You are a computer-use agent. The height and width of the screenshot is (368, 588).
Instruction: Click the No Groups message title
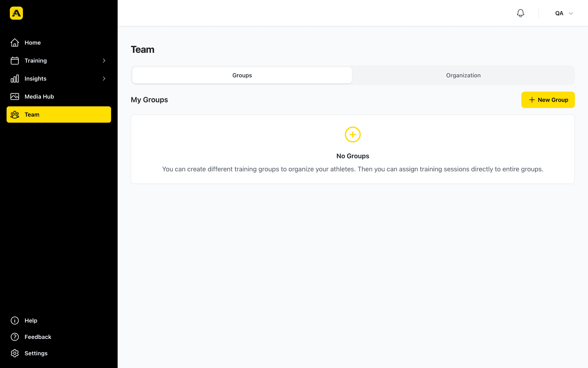point(353,156)
